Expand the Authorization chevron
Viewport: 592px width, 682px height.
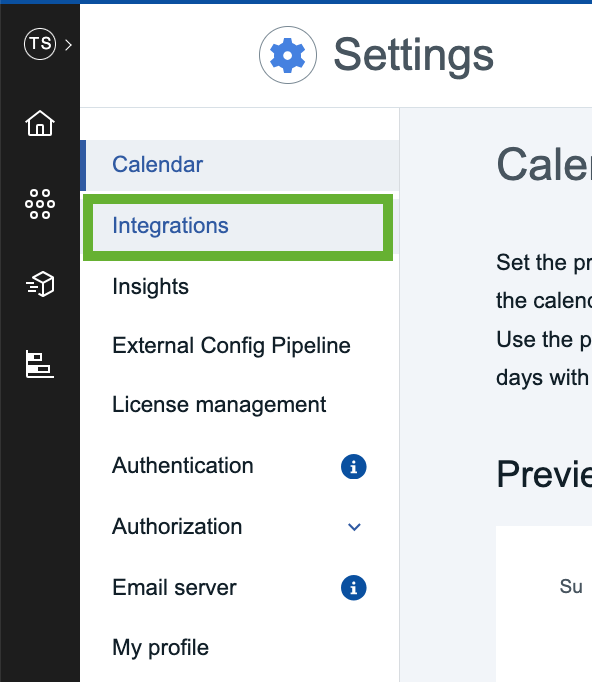point(355,527)
